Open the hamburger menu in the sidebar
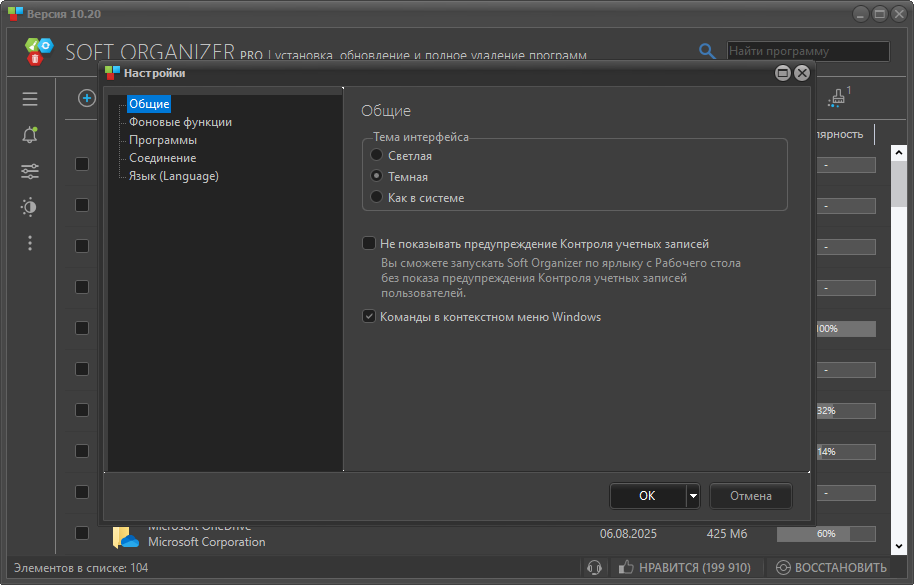 click(29, 99)
